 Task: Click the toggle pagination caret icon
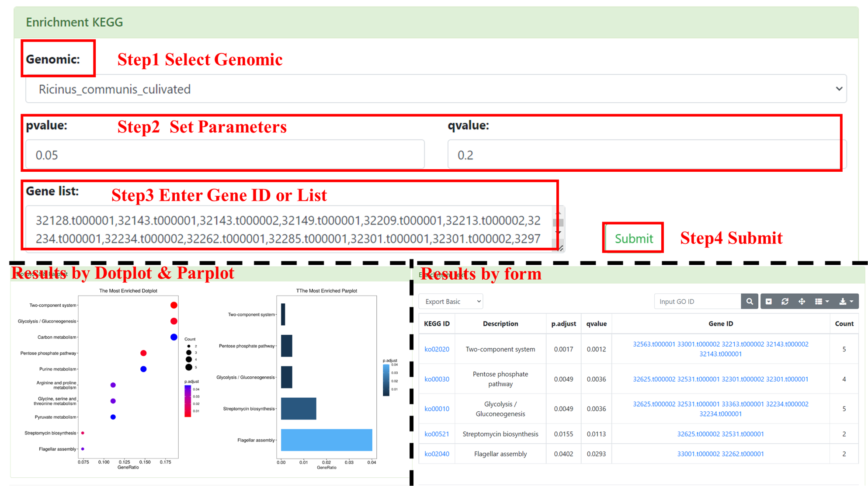[x=769, y=302]
